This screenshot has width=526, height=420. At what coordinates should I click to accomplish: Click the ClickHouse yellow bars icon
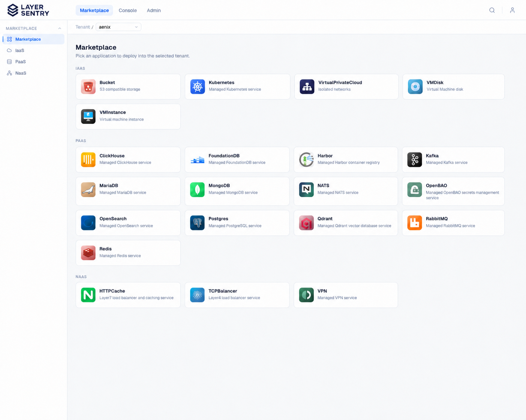click(88, 160)
